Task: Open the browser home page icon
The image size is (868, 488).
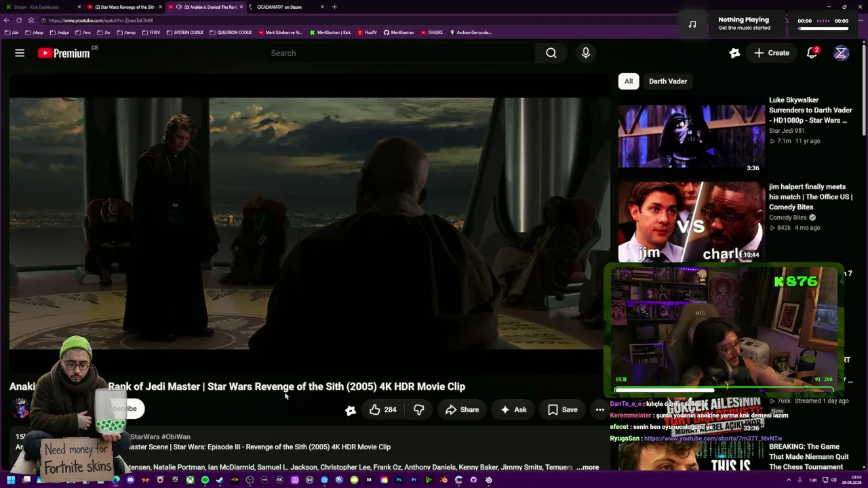Action: [x=31, y=20]
